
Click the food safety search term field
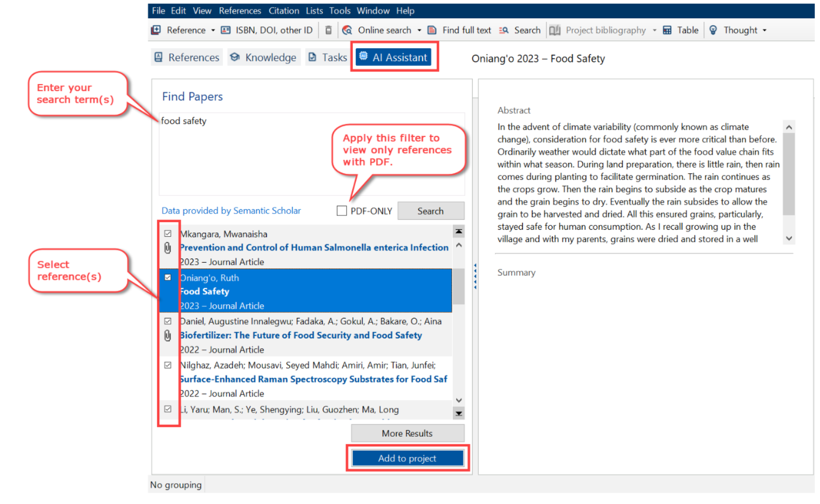click(x=312, y=154)
